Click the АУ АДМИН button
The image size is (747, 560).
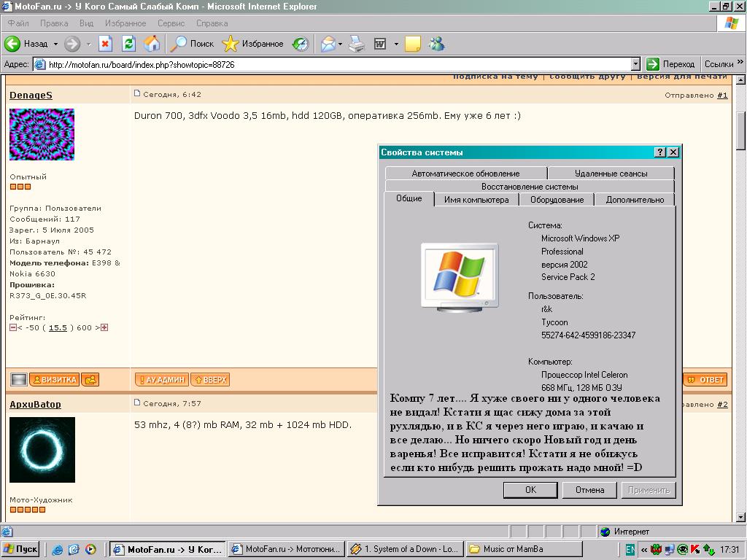(x=161, y=379)
